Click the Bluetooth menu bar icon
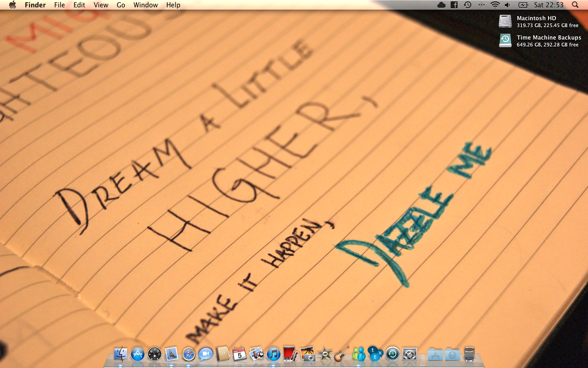588x368 pixels. coord(481,5)
